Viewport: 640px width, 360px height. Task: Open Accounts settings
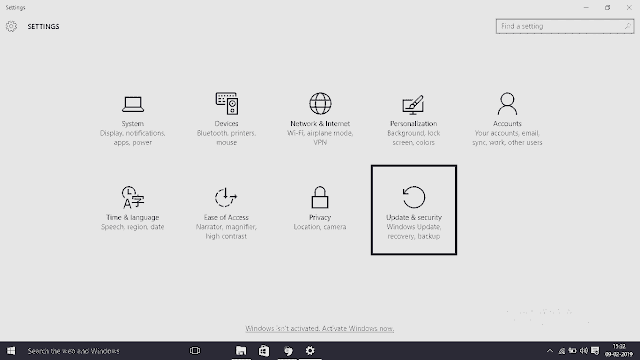click(507, 120)
